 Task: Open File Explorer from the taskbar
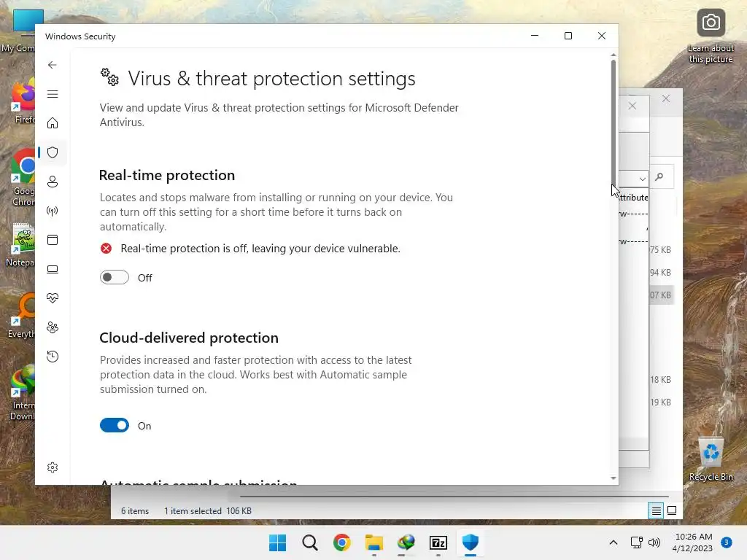point(374,542)
